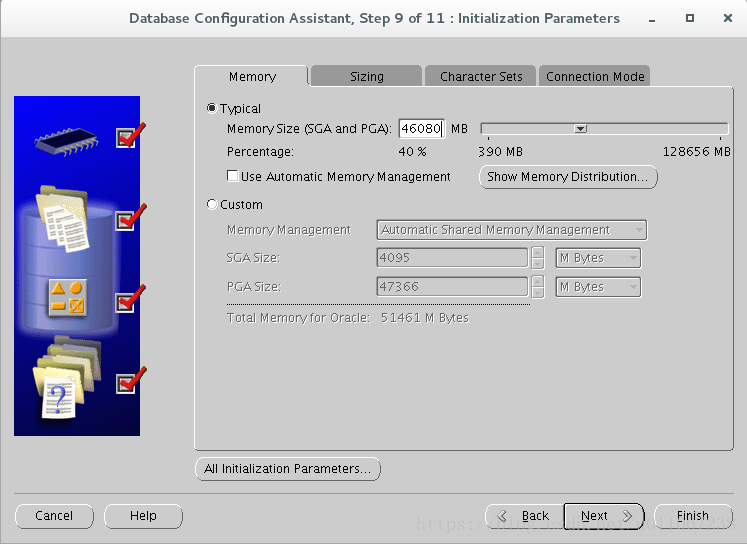The image size is (747, 544).
Task: Open the SGA Size unit dropdown
Action: (598, 258)
